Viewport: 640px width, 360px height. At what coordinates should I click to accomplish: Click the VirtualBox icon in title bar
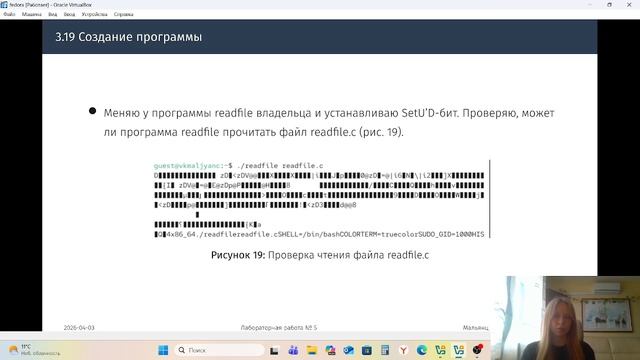(4, 4)
